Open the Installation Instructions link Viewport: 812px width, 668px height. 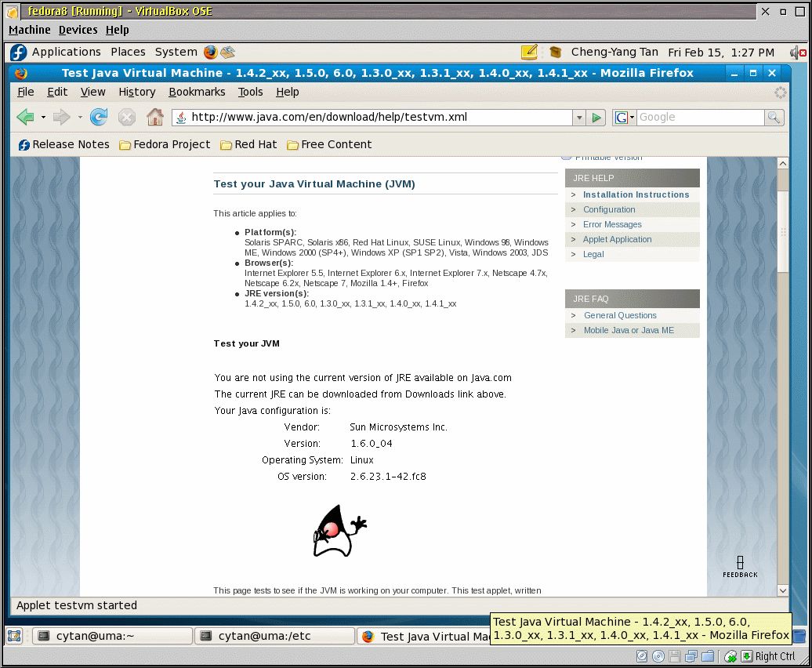[636, 194]
